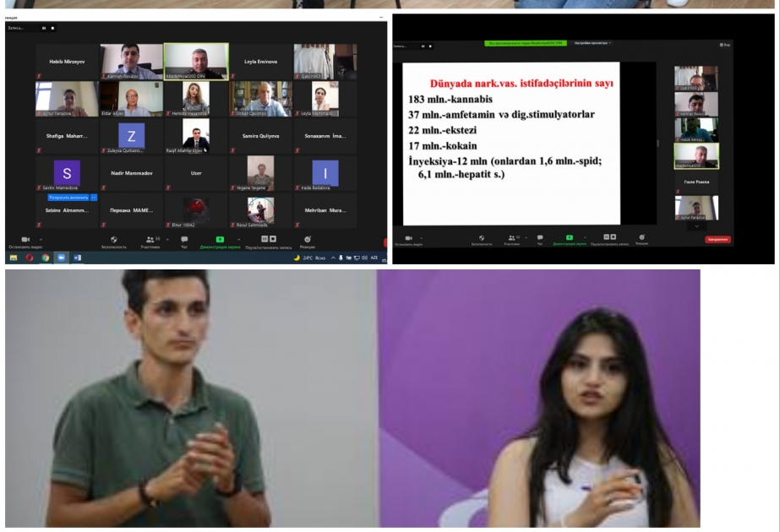Image resolution: width=780 pixels, height=532 pixels.
Task: Open Security in the screen-share Zoom window
Action: [x=482, y=240]
